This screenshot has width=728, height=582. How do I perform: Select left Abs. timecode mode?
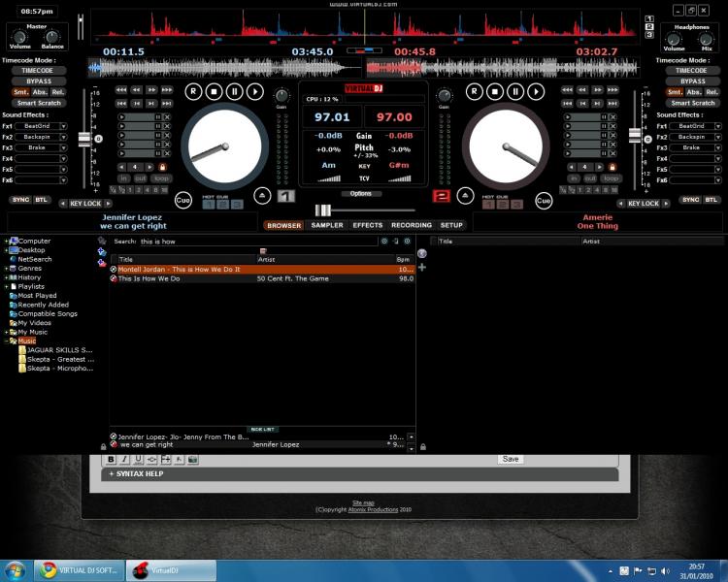click(x=40, y=92)
